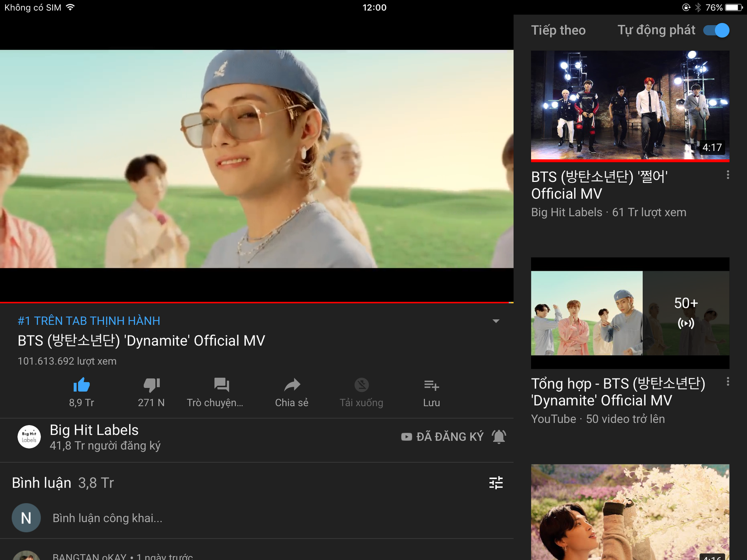
Task: Tap the thumbs-up like icon
Action: (81, 385)
